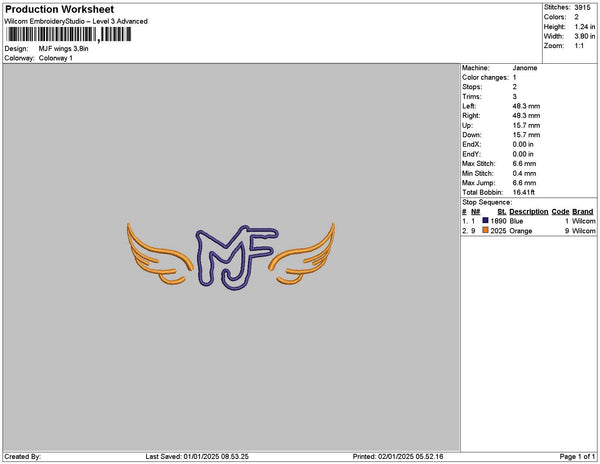Click the 'Stops:' label

[472, 87]
